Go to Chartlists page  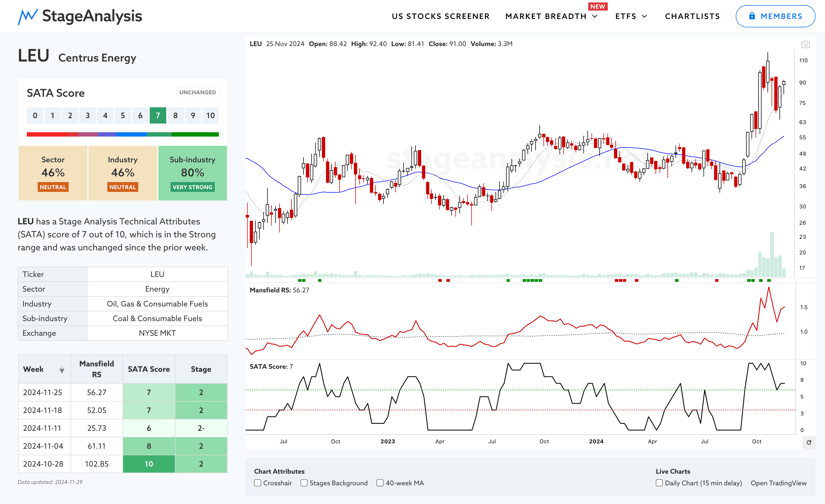pyautogui.click(x=692, y=16)
